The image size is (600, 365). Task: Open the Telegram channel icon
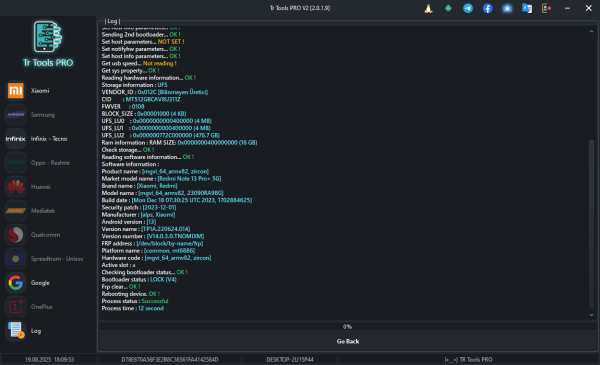coord(468,8)
